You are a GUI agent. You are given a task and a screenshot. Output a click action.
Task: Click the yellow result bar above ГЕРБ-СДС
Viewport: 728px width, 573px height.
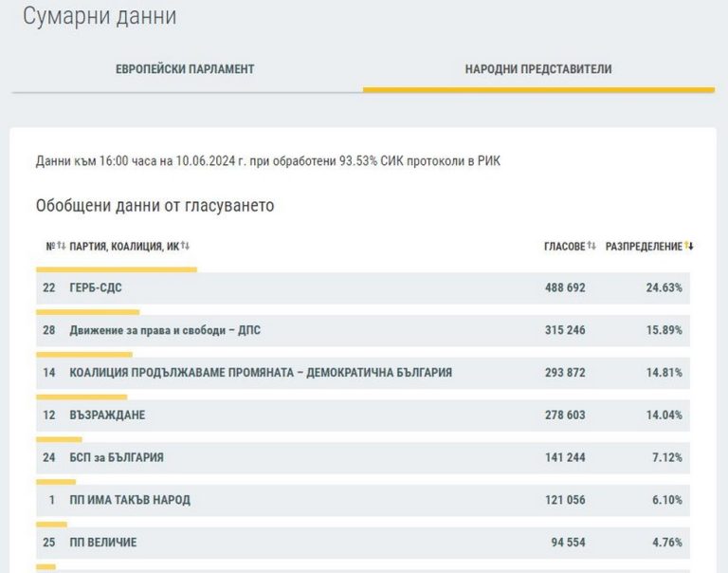[x=117, y=269]
